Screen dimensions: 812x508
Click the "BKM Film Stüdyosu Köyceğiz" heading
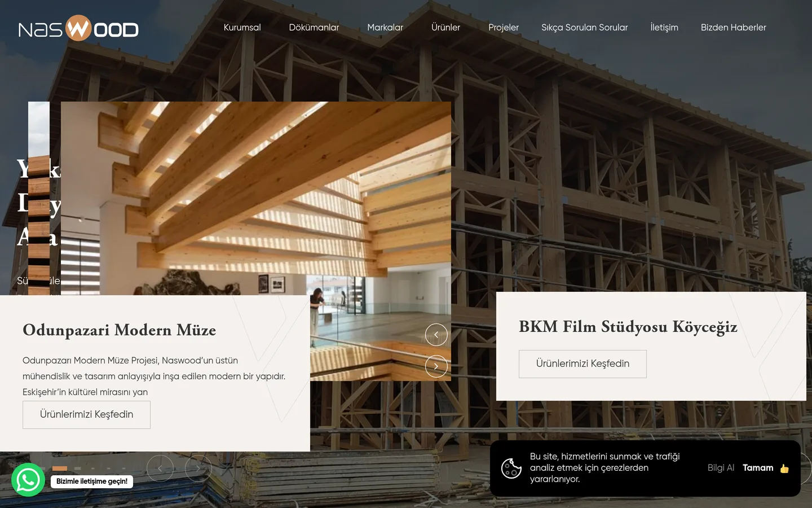[x=628, y=327]
